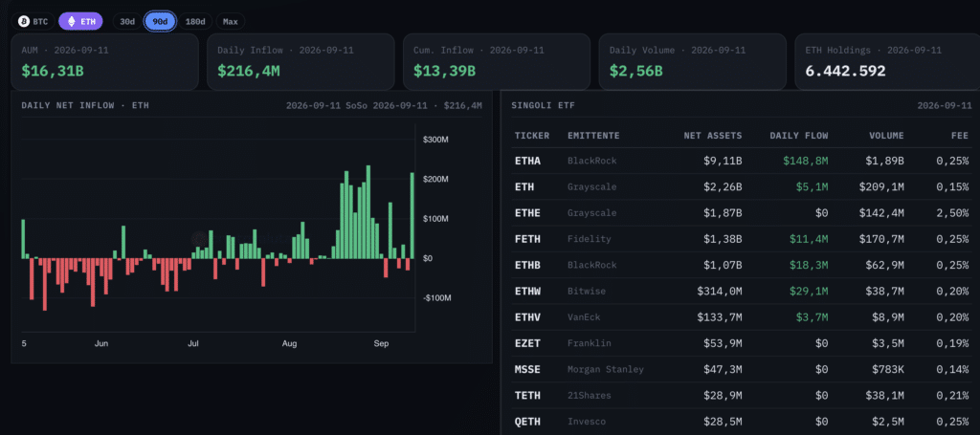
Task: Select the ETHW ticker
Action: pos(527,292)
